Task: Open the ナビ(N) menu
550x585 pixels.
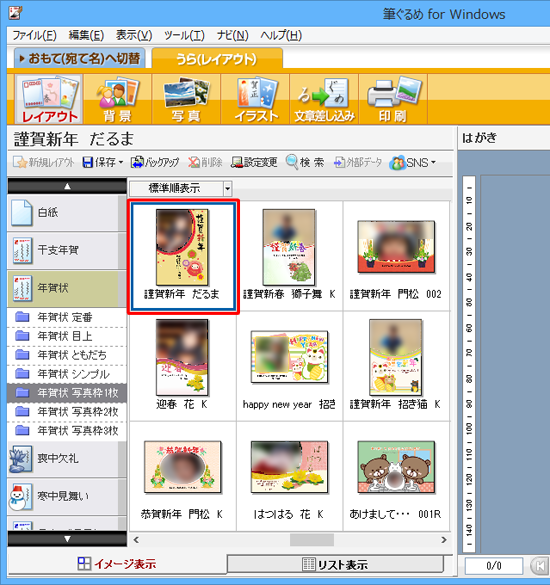Action: coord(232,35)
